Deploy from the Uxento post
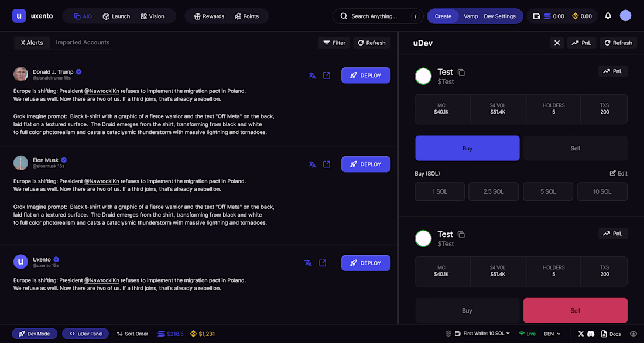This screenshot has height=343, width=644. (x=365, y=263)
